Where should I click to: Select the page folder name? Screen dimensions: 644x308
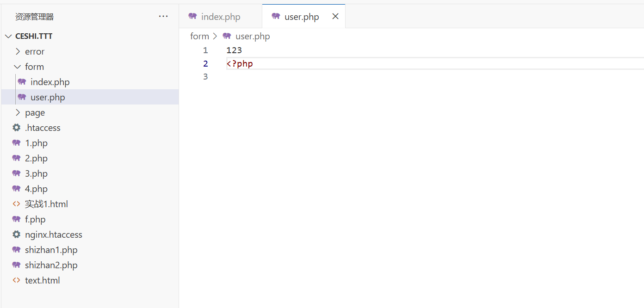(x=35, y=112)
